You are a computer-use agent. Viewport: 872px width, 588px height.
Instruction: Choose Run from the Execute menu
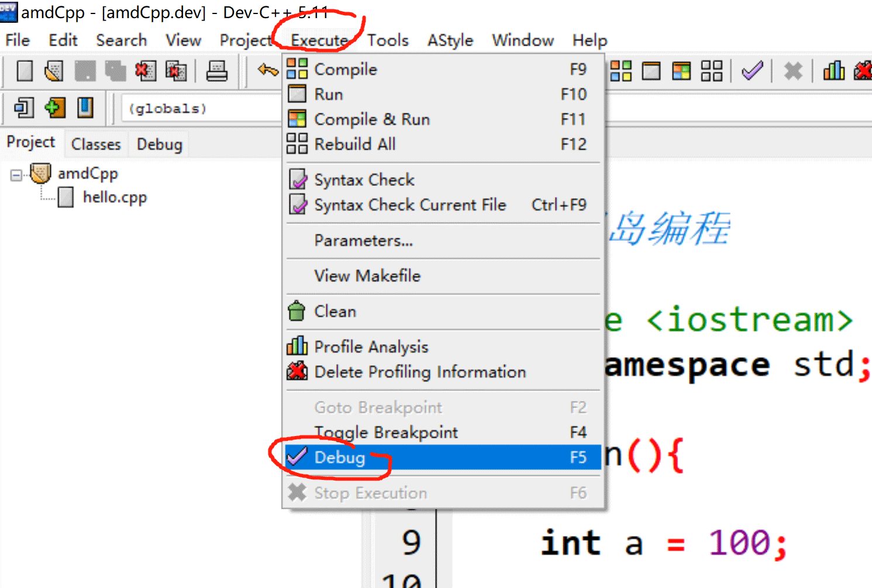pos(443,94)
